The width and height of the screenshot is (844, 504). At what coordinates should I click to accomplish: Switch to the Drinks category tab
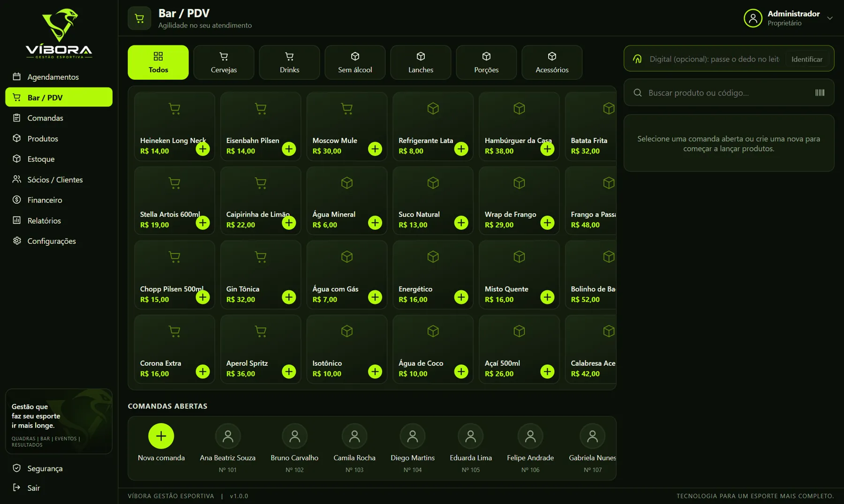pos(289,62)
